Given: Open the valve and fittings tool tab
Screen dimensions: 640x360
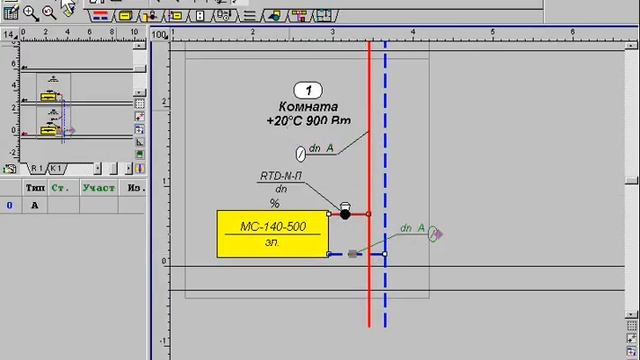Looking at the screenshot, I should point(150,16).
